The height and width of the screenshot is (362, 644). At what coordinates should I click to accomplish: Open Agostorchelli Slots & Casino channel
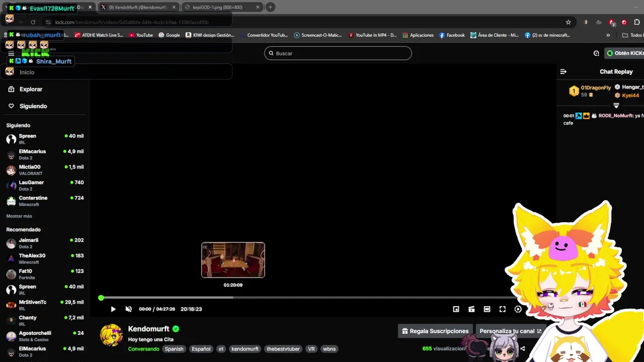[x=44, y=336]
